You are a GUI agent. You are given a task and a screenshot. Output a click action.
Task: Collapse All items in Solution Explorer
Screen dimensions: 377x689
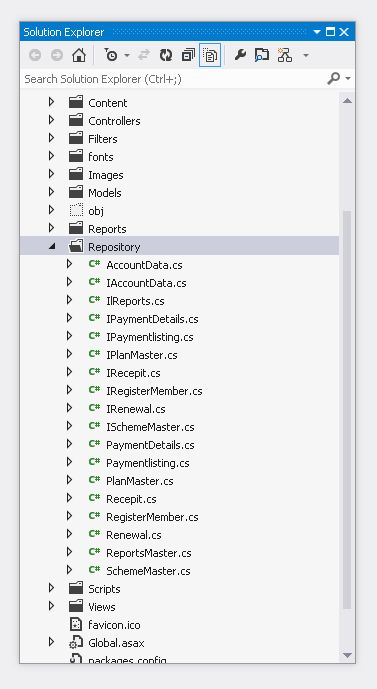pyautogui.click(x=188, y=55)
